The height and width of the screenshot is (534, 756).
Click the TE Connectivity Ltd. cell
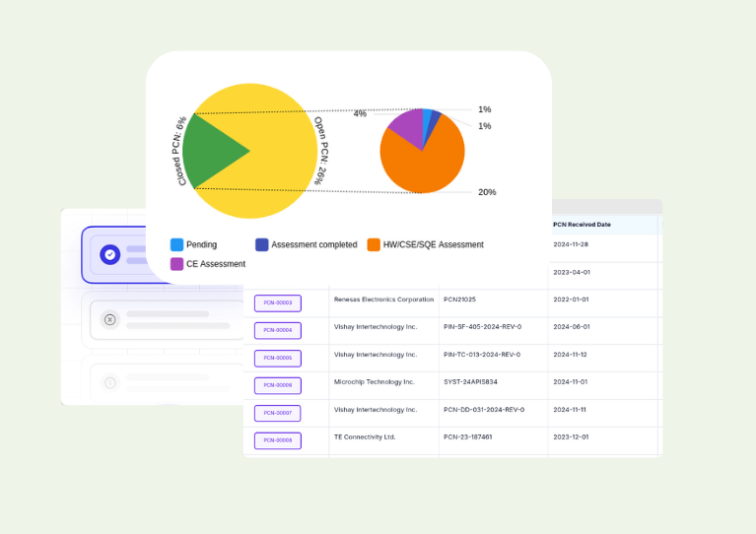point(365,437)
